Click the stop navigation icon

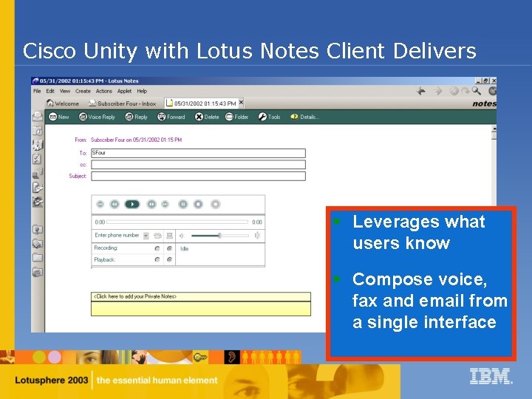(x=454, y=91)
